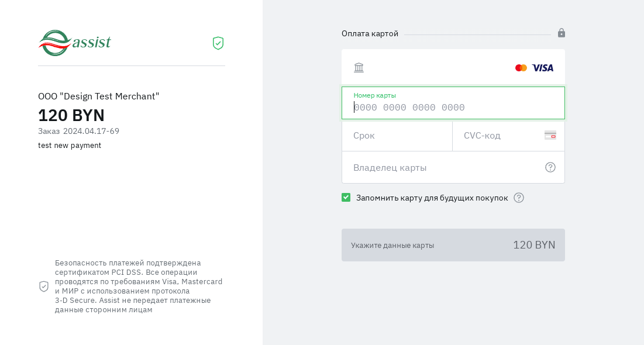Viewport: 644px width, 345px height.
Task: Select the Владелец карты input field
Action: [445, 168]
